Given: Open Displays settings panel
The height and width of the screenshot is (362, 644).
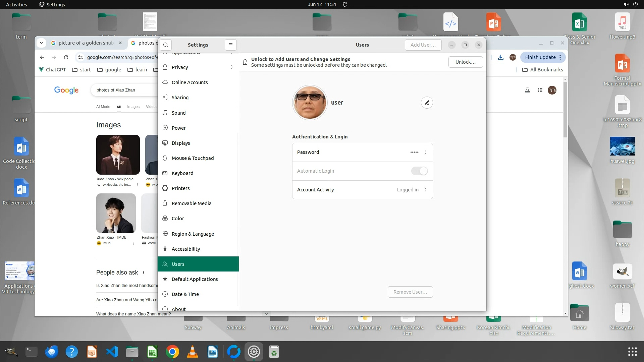Looking at the screenshot, I should point(181,143).
